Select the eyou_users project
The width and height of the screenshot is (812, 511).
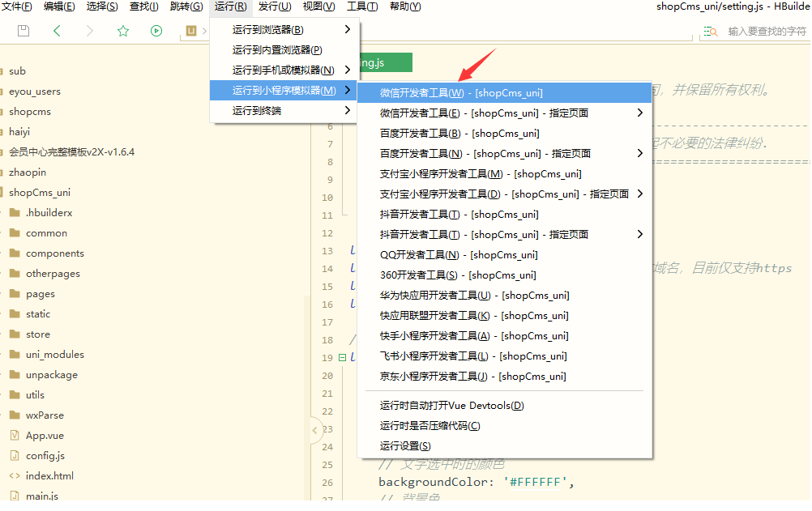coord(35,92)
